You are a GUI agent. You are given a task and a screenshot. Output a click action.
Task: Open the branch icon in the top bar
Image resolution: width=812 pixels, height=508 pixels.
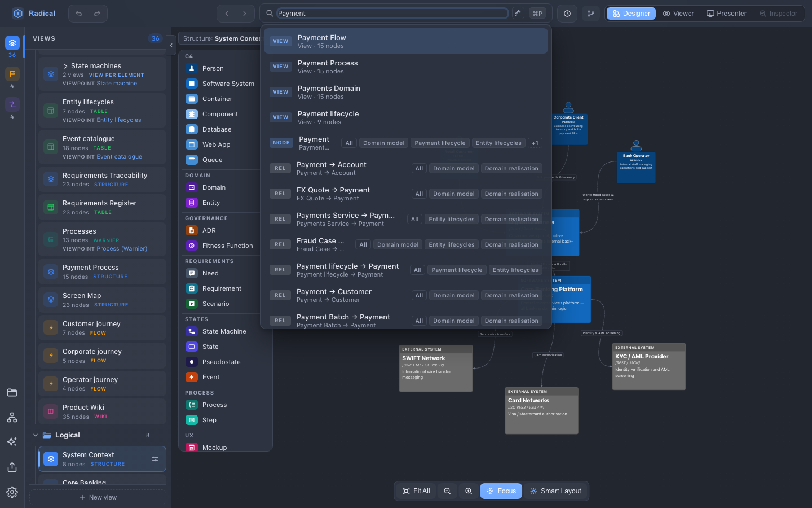tap(591, 14)
